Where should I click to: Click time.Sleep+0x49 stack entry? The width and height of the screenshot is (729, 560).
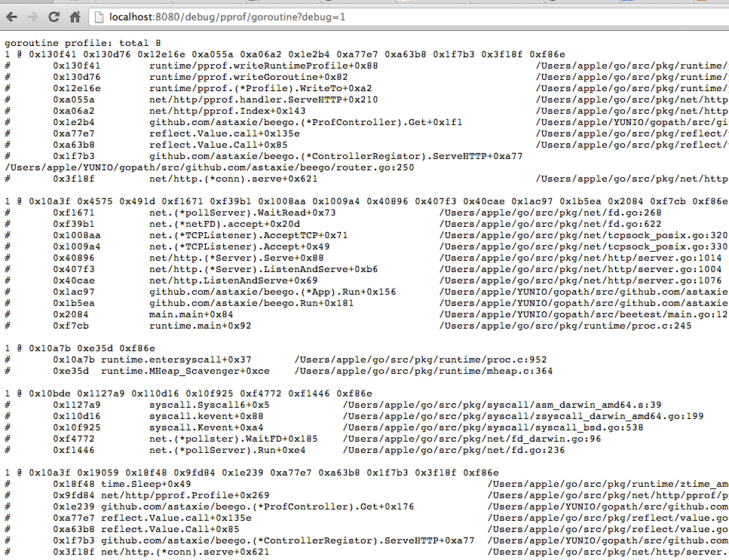[145, 484]
